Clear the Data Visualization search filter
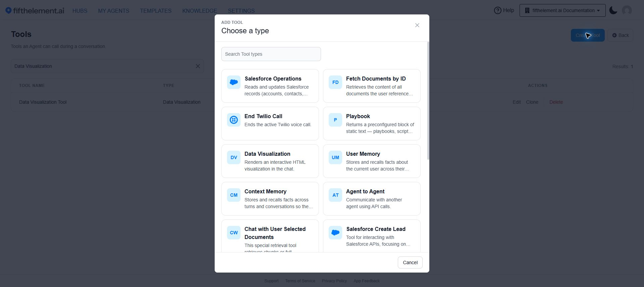The width and height of the screenshot is (644, 287). pos(198,66)
